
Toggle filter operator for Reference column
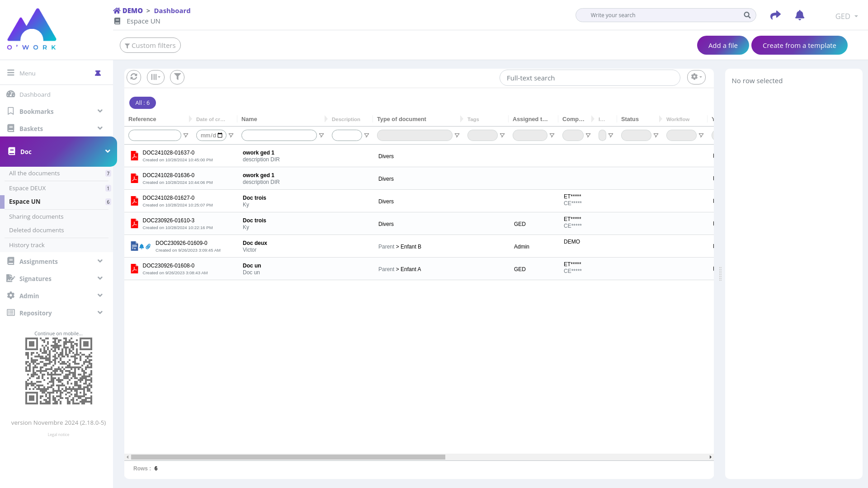(x=186, y=136)
